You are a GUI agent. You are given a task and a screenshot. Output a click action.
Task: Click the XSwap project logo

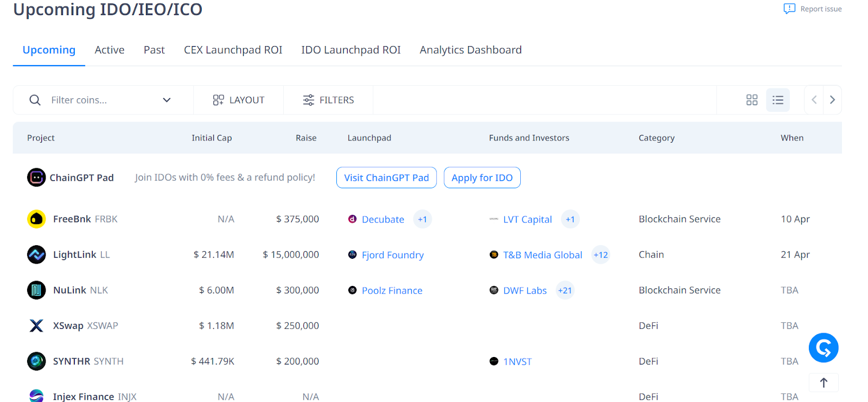36,326
